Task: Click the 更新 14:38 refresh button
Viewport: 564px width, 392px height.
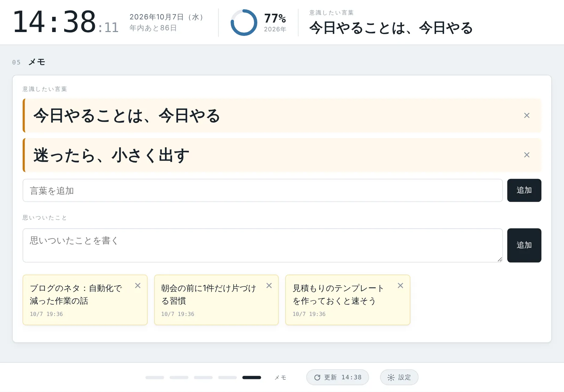Action: point(338,378)
